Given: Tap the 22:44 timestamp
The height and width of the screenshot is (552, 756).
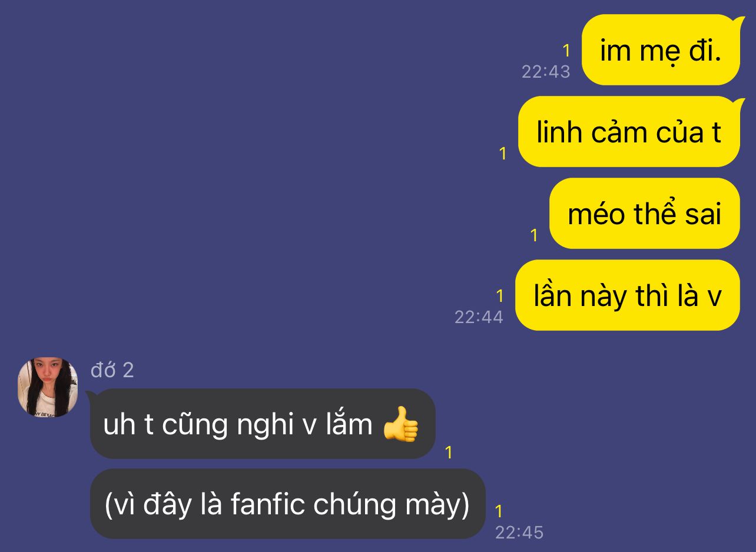Looking at the screenshot, I should coord(479,317).
